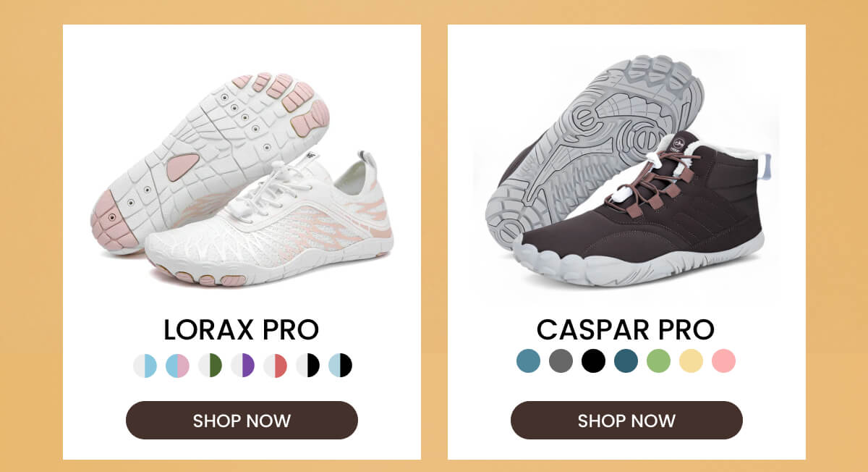Select white and light blue Lorax swatch
Image resolution: width=868 pixels, height=472 pixels.
[145, 366]
